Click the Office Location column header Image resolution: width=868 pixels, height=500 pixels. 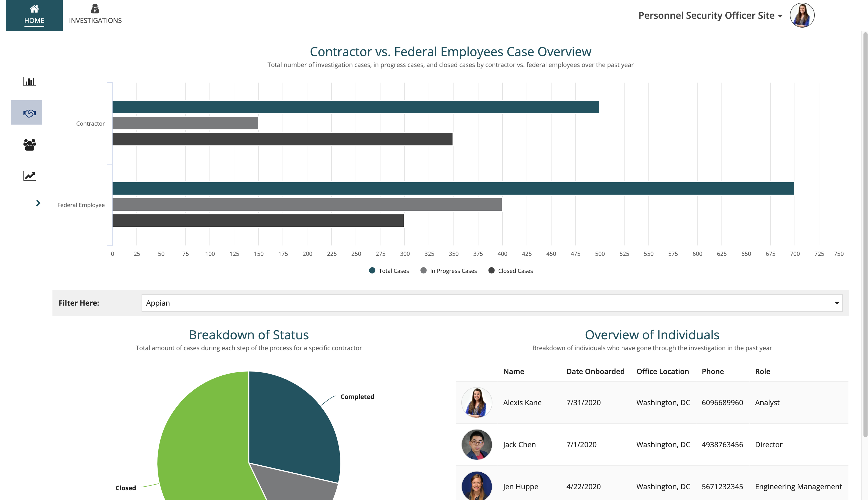663,371
